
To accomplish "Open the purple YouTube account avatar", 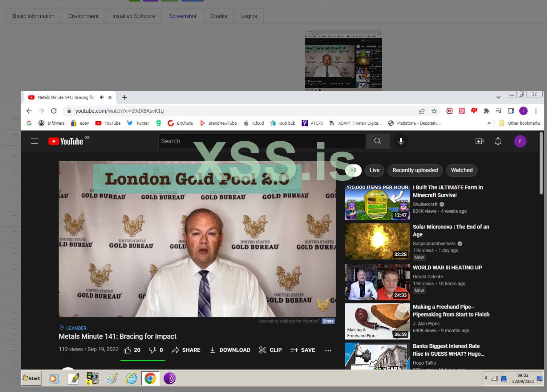I will click(x=520, y=141).
